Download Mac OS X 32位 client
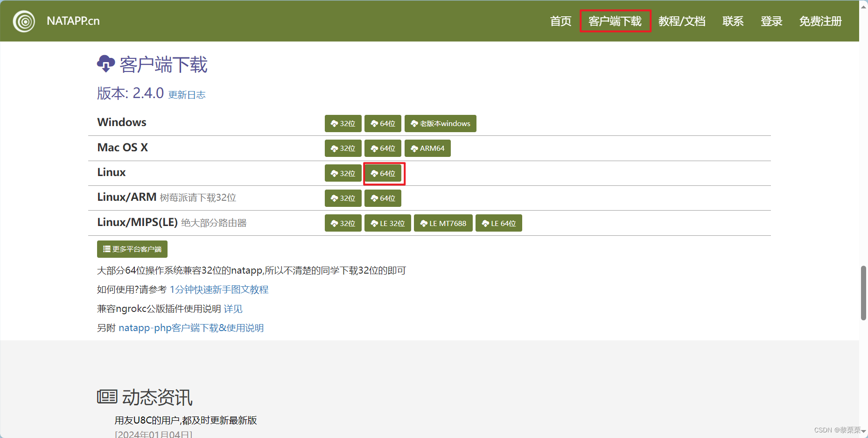This screenshot has height=438, width=868. 343,148
